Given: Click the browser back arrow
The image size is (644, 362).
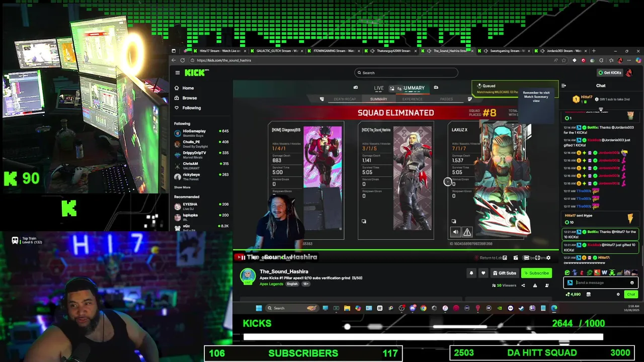Looking at the screenshot, I should [175, 60].
